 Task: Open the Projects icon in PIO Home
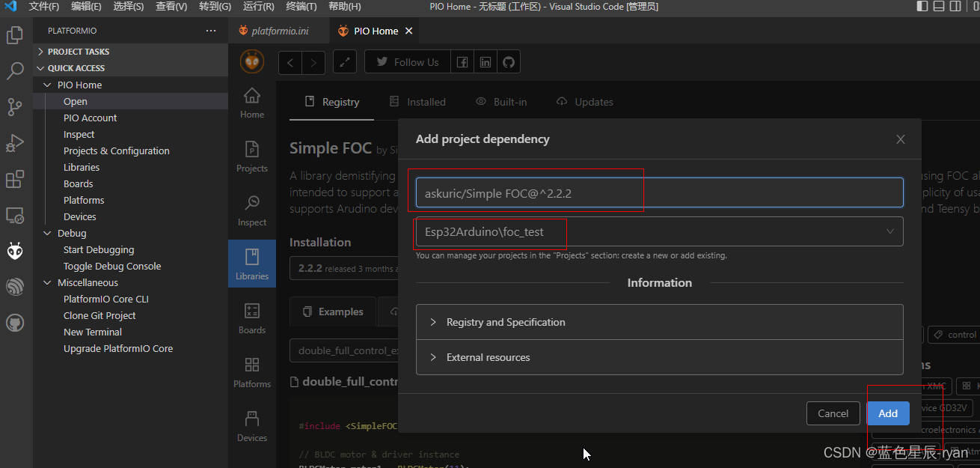251,155
